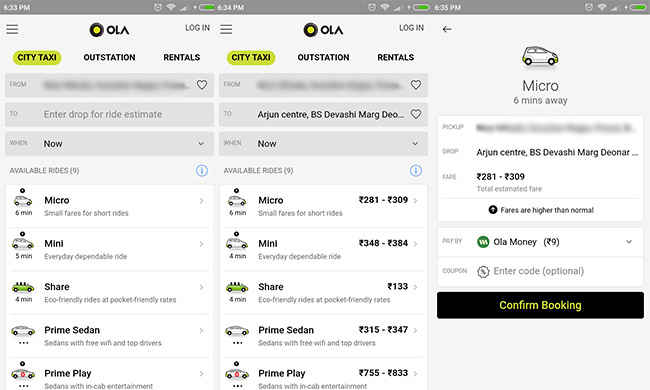Open Micro ride with ₹281 - ₹309 fare
The width and height of the screenshot is (650, 390).
tap(323, 206)
